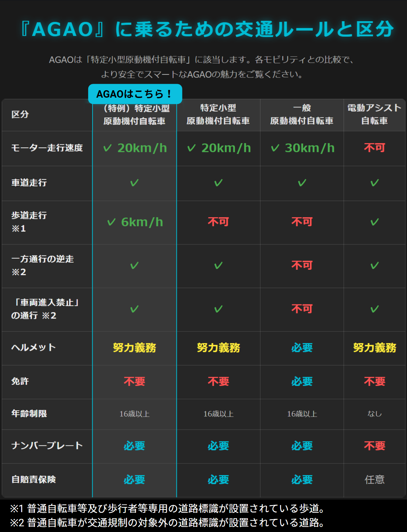Screen dimensions: 407x532
Task: Click '必要' for 自賠責保険 under 一般原動機付自転車
Action: [x=302, y=479]
